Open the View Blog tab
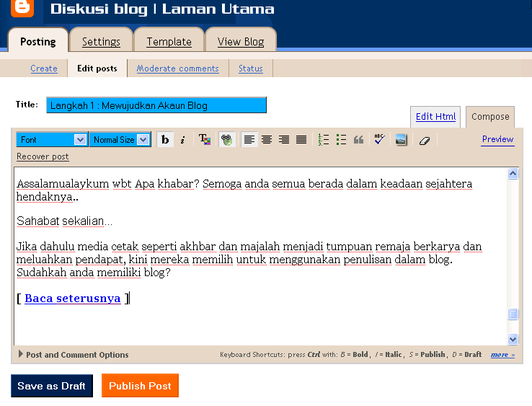Image resolution: width=532 pixels, height=406 pixels. click(241, 42)
